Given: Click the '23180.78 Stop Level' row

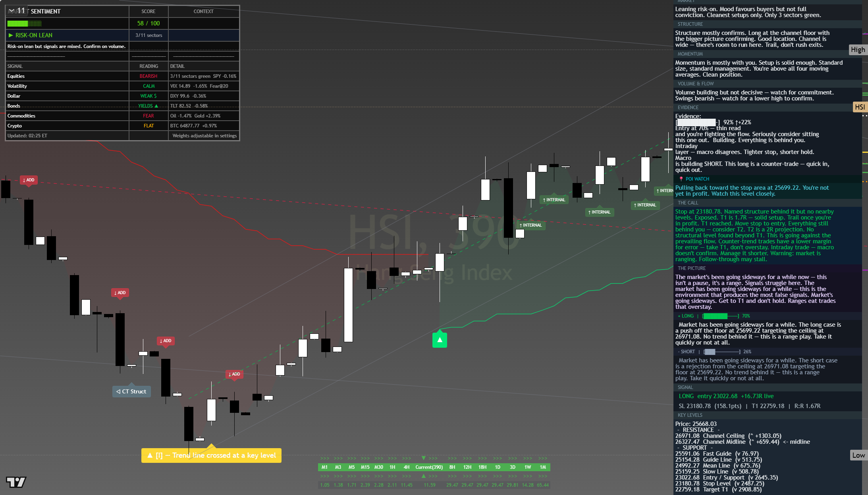Looking at the screenshot, I should [719, 483].
